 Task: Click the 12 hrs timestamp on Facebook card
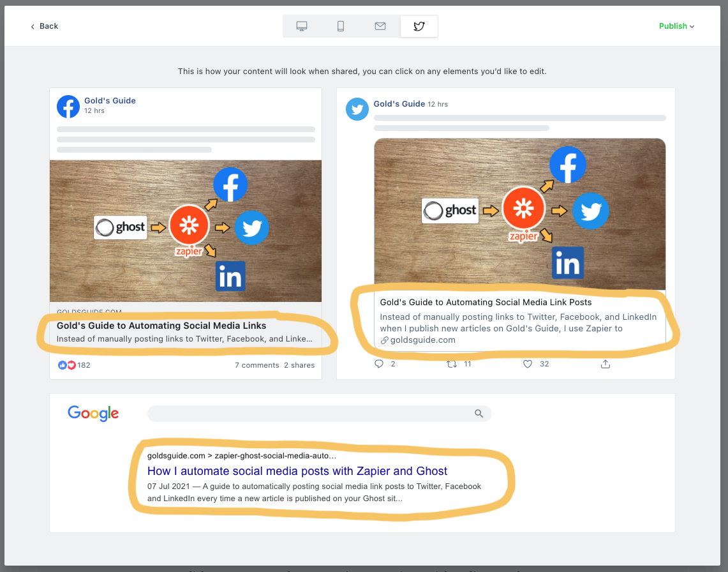click(94, 110)
